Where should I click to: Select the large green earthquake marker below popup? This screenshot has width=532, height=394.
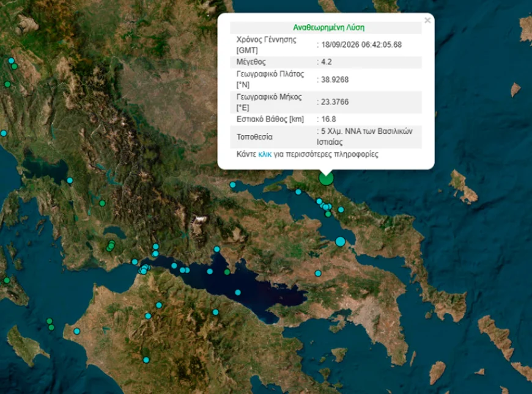coord(326,178)
